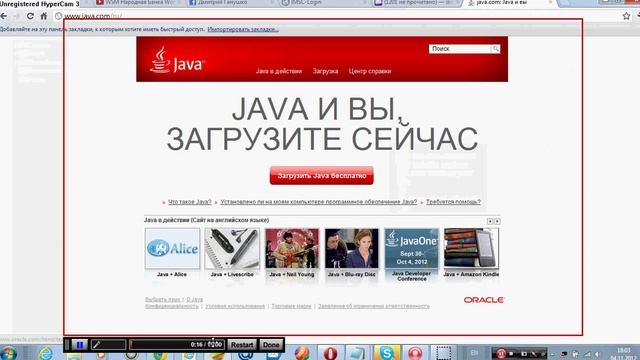Open the Центр справки menu item
The width and height of the screenshot is (640, 360).
pos(370,71)
